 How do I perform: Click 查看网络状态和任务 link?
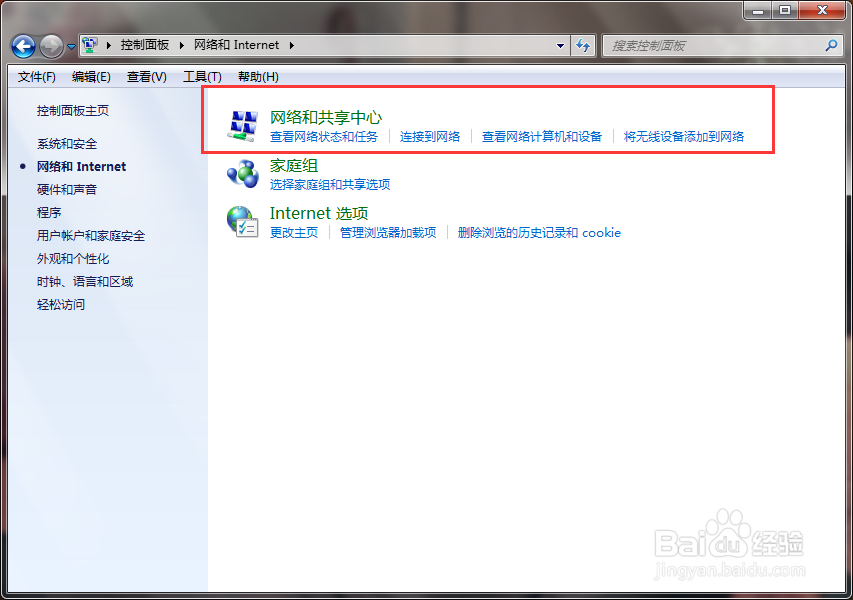324,137
